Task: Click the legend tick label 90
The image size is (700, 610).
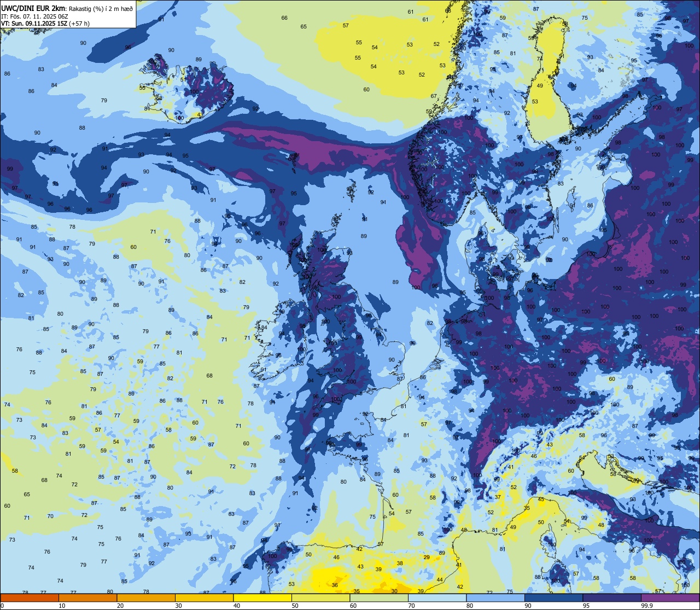Action: pos(528,606)
